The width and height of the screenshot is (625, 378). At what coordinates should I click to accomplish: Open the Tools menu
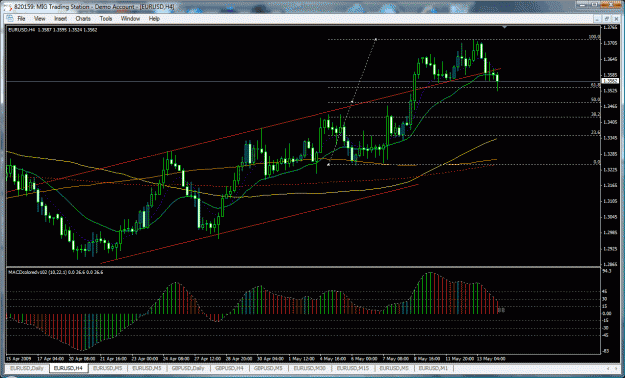106,19
